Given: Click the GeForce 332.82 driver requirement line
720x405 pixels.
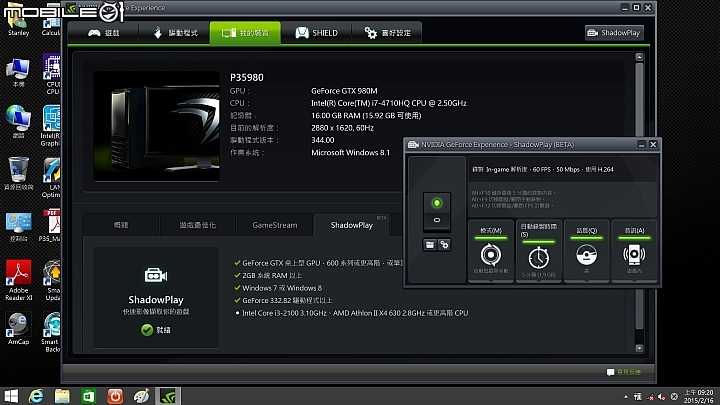Looking at the screenshot, I should [x=283, y=300].
